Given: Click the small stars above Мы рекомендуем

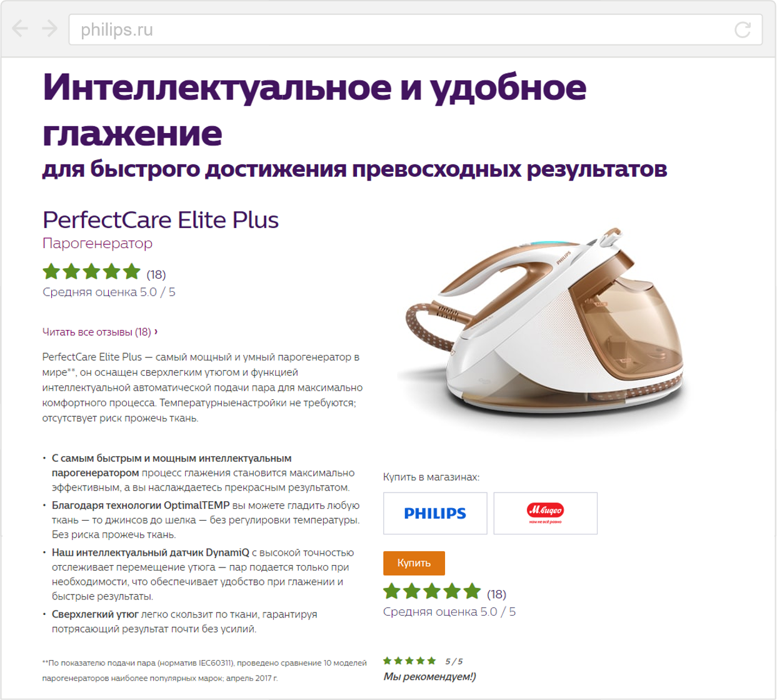Looking at the screenshot, I should [409, 661].
